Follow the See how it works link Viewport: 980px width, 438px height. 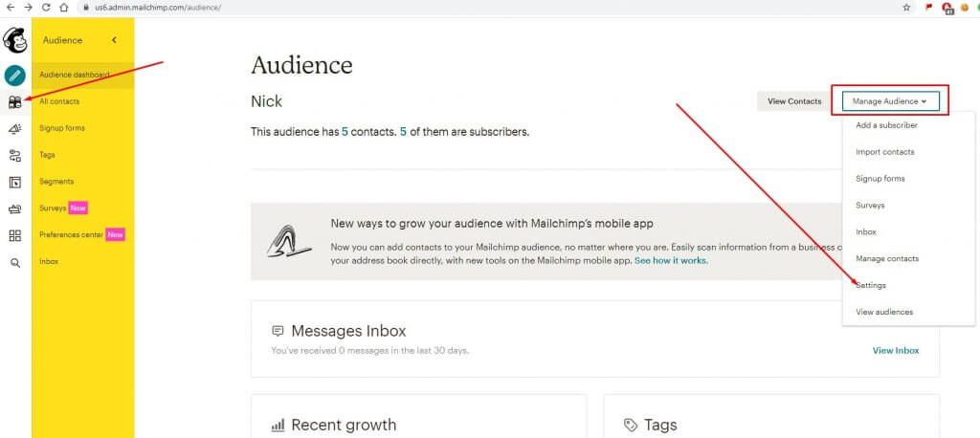click(670, 260)
